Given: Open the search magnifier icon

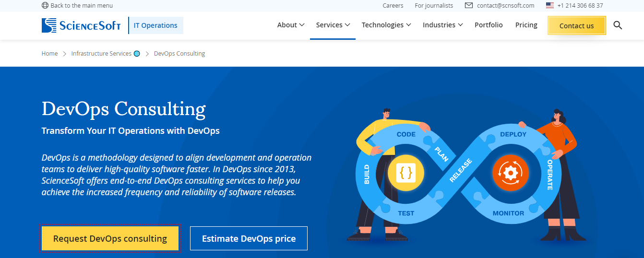Looking at the screenshot, I should pos(618,25).
